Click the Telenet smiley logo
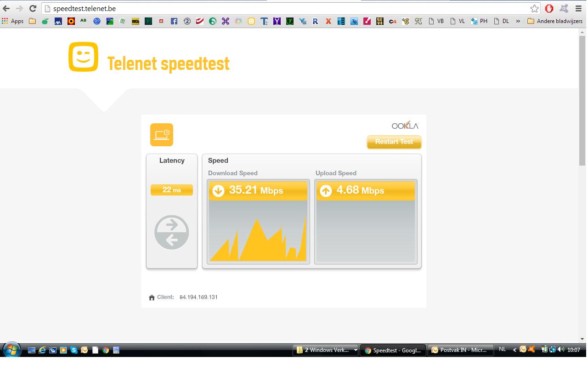The image size is (588, 368). pyautogui.click(x=84, y=57)
